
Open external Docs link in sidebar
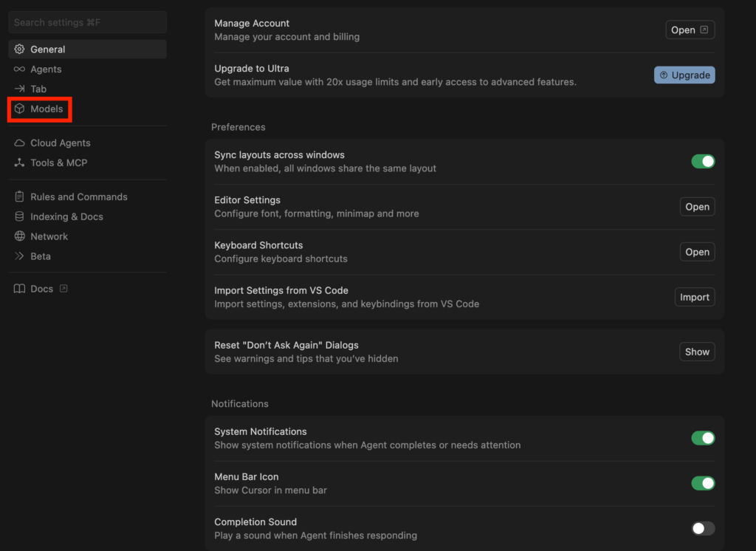pos(41,289)
